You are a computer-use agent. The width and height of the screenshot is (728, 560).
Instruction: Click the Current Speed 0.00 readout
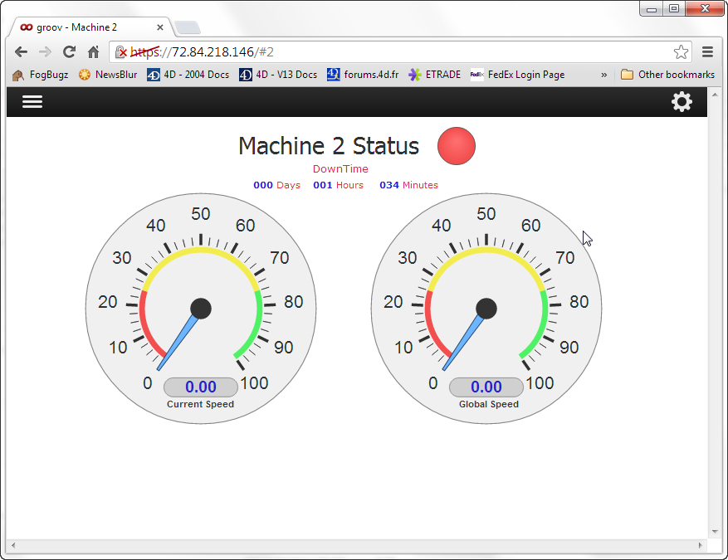pos(201,387)
